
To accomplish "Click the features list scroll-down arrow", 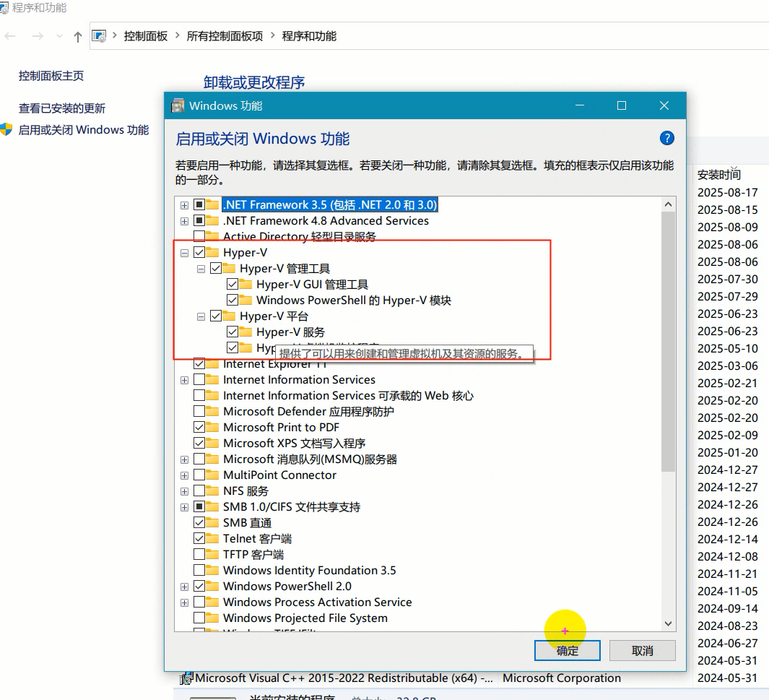I will click(x=668, y=623).
